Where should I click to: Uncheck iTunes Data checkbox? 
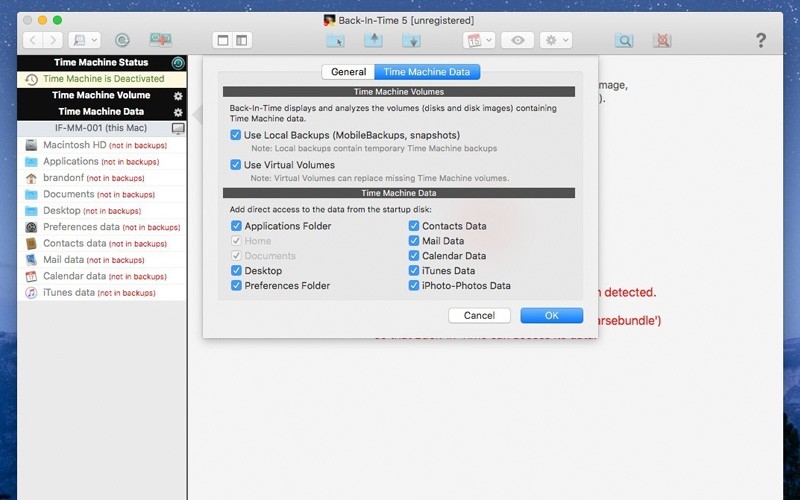point(414,270)
